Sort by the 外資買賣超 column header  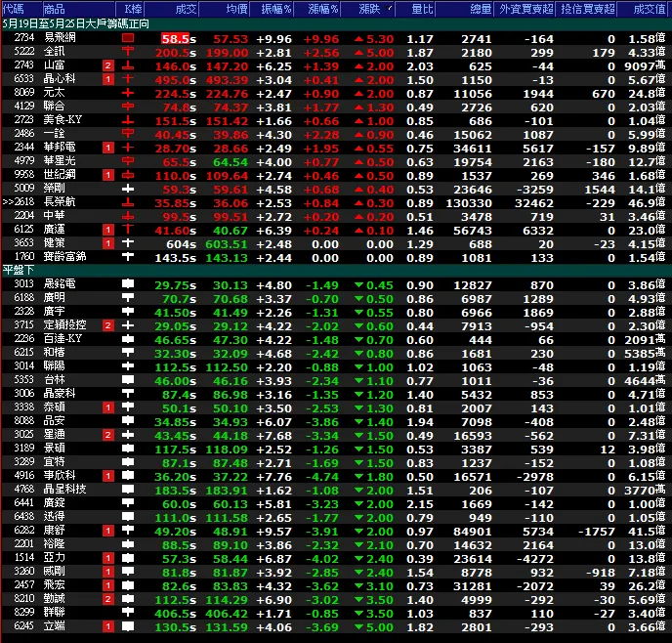525,9
